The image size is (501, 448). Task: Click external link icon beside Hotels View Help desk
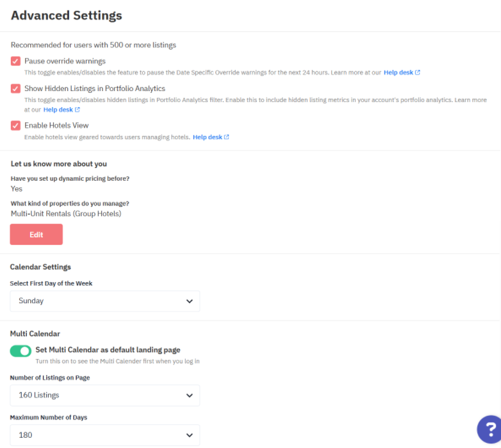227,137
